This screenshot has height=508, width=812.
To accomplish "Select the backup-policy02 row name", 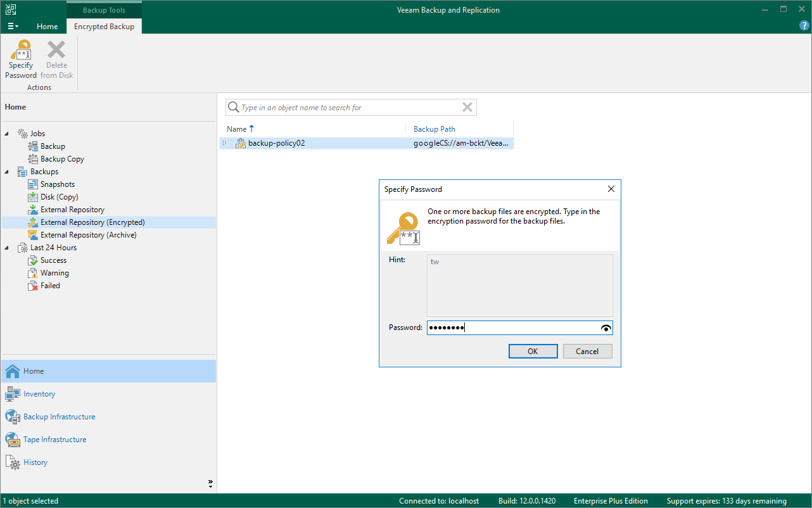I will pos(276,143).
